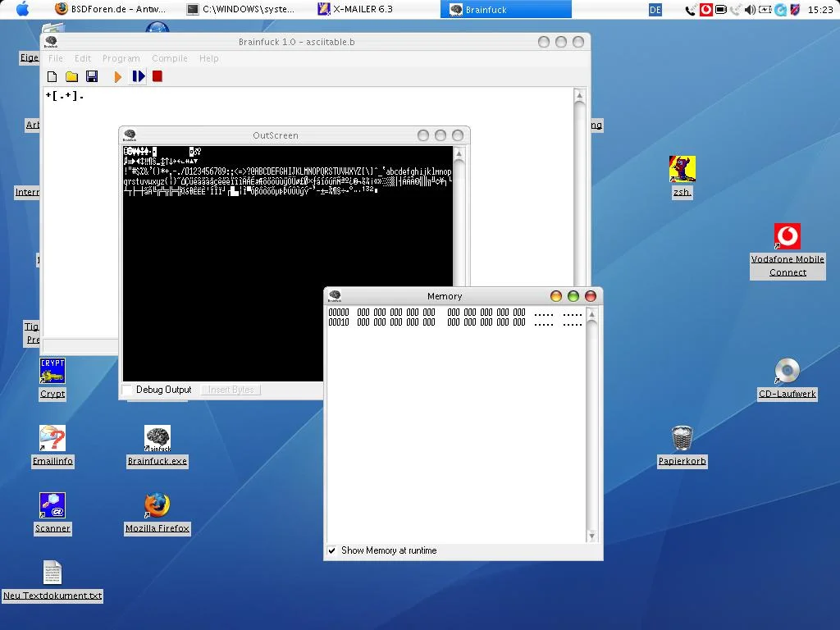
Task: Open a file via folder icon
Action: [x=72, y=76]
